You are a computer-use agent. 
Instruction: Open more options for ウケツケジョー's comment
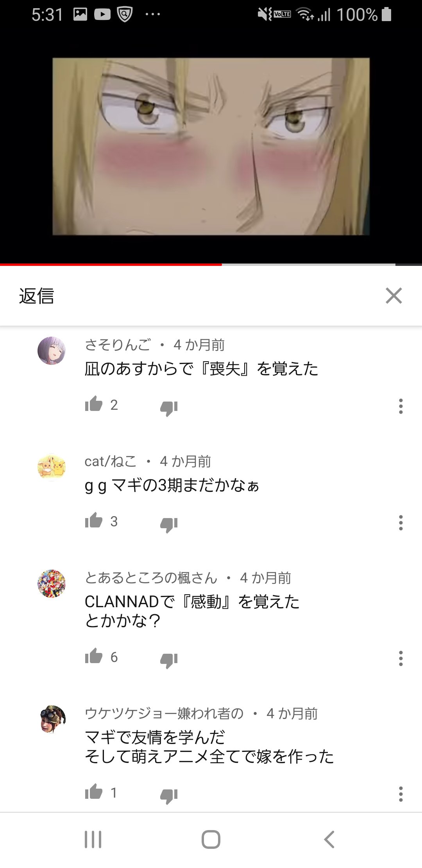click(x=401, y=794)
